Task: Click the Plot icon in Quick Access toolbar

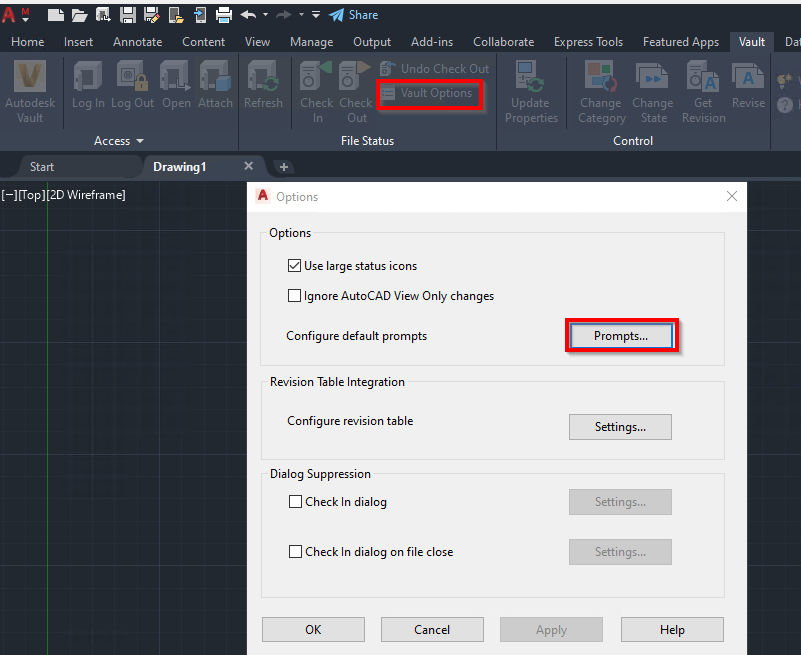Action: pos(224,15)
